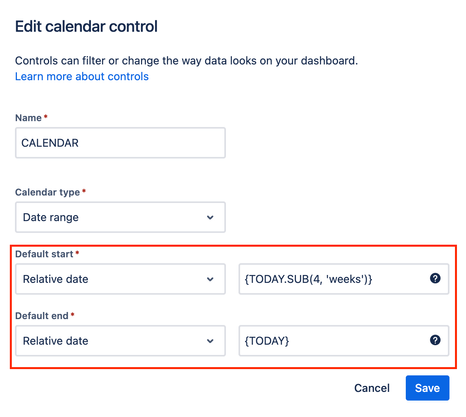This screenshot has width=466, height=417.
Task: Click the Default end label
Action: [42, 316]
